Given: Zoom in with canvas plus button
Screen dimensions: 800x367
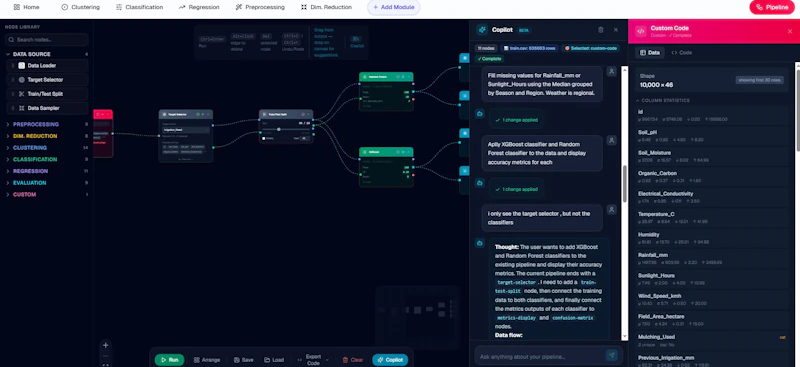Looking at the screenshot, I should pos(105,345).
